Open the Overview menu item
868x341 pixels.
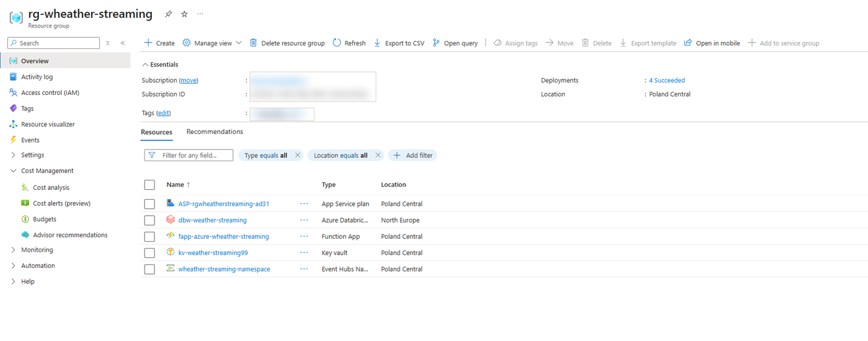click(66, 61)
